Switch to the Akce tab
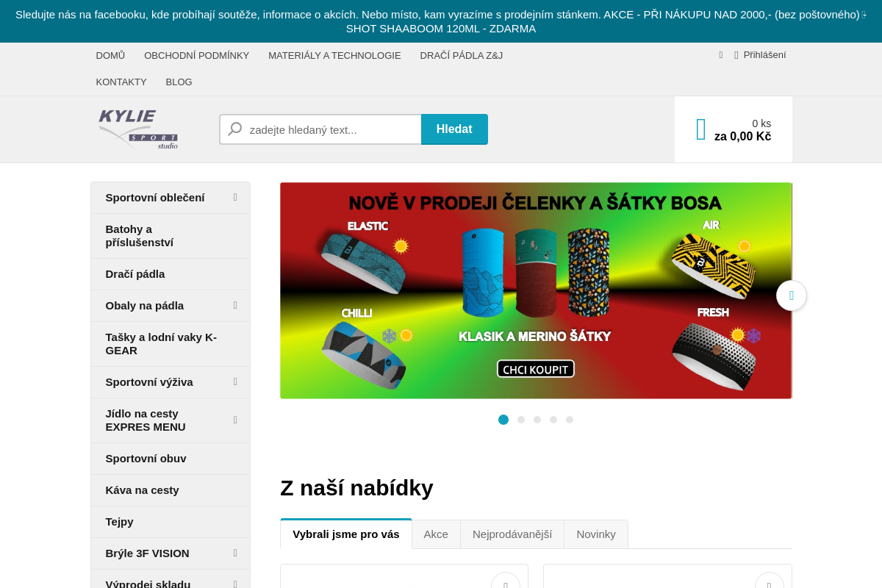The width and height of the screenshot is (882, 588). pos(436,534)
